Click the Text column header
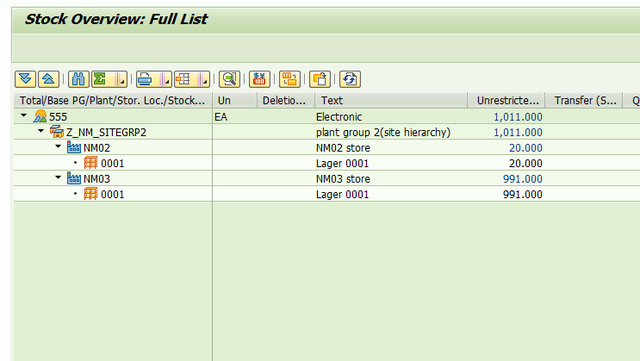Viewport: 640px width, 361px height. (x=391, y=100)
